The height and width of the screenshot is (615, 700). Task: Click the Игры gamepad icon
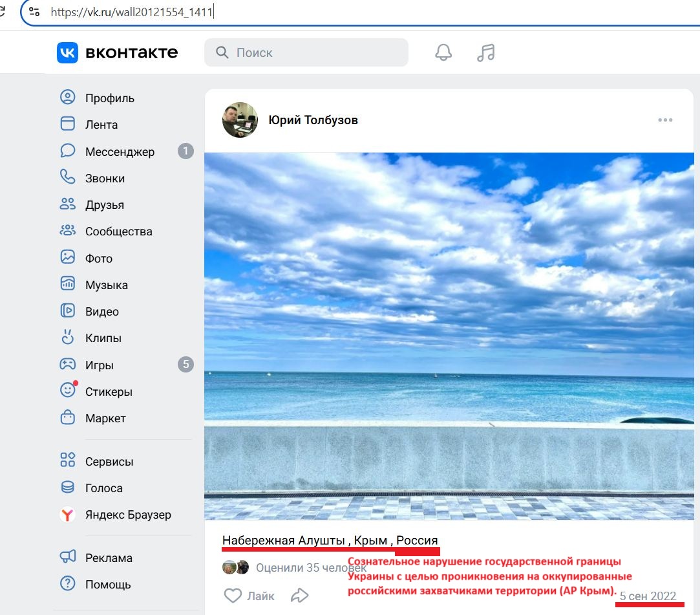(67, 364)
